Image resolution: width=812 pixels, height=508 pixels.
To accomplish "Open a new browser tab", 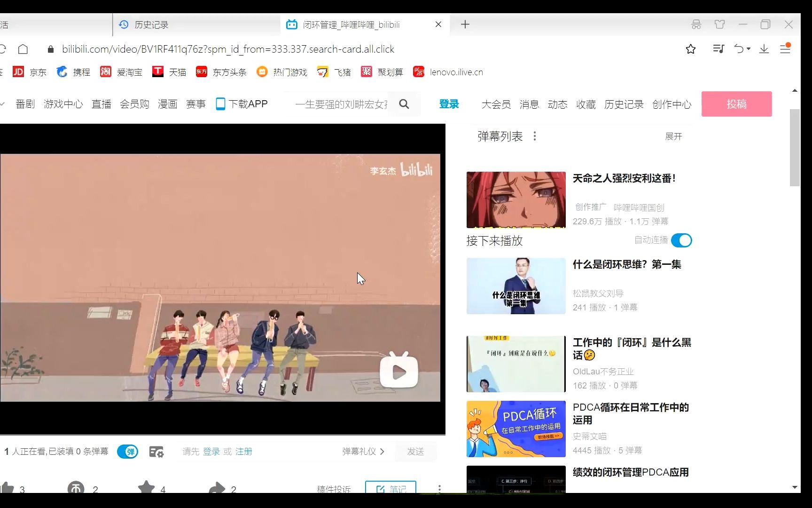I will tap(465, 24).
